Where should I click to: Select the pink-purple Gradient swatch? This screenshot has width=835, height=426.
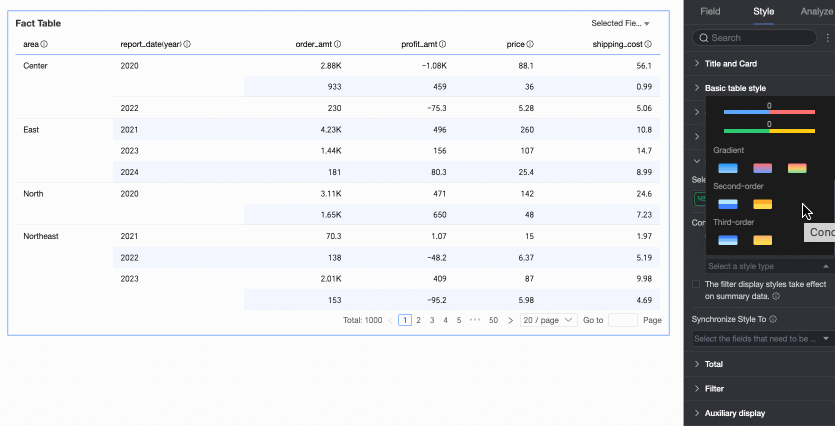(x=763, y=168)
